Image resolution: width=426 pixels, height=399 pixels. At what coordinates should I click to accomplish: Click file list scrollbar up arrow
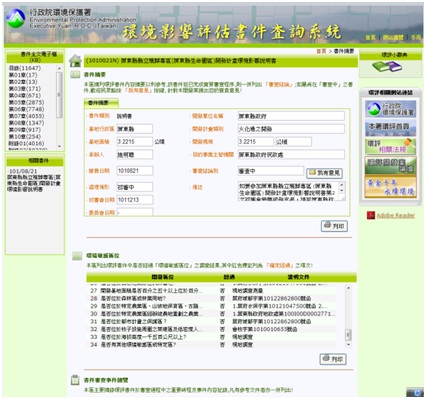pyautogui.click(x=59, y=68)
